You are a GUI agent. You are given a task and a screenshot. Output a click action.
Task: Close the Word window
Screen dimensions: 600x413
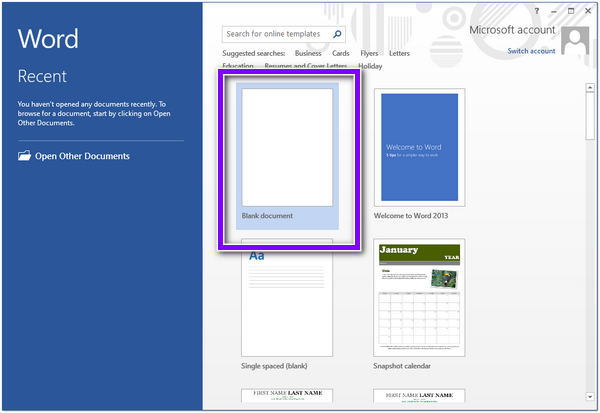click(588, 11)
